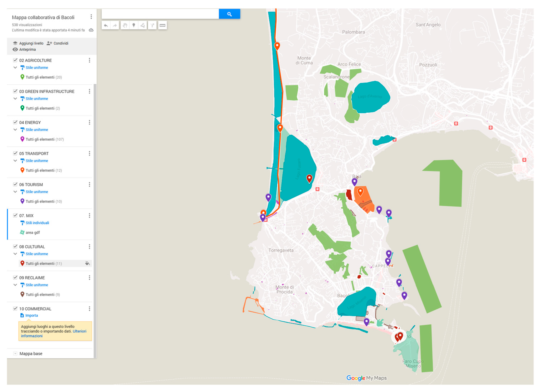Toggle the 05 TRANSPORT layer checkbox
542x392 pixels.
pos(15,153)
